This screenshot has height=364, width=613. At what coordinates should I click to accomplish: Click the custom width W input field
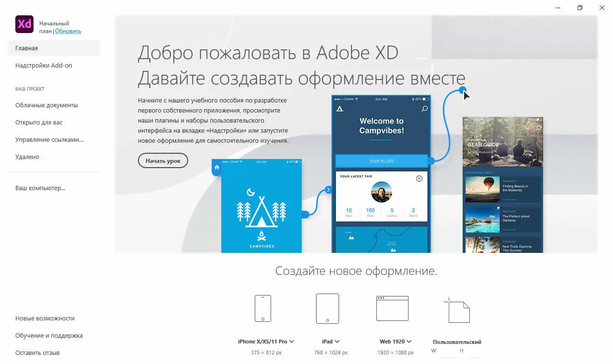[447, 351]
